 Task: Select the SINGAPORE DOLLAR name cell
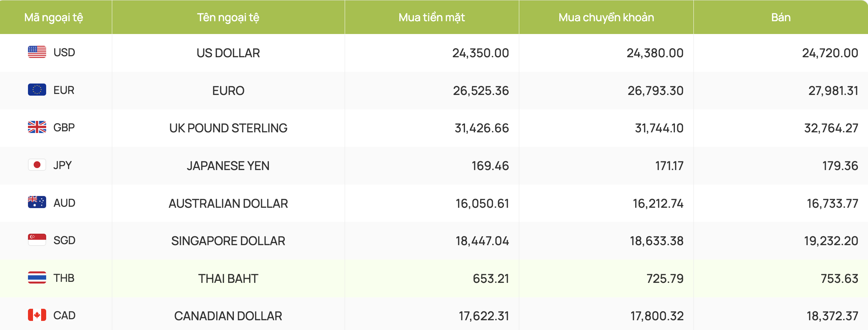coord(228,241)
